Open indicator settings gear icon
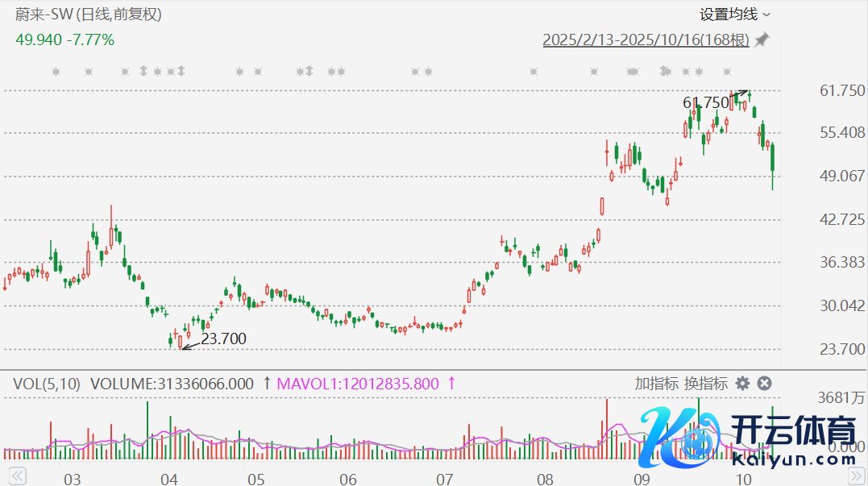 [742, 384]
